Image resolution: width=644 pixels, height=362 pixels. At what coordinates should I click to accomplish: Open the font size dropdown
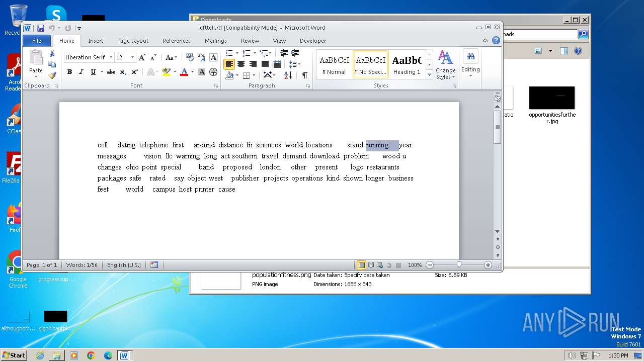click(132, 57)
